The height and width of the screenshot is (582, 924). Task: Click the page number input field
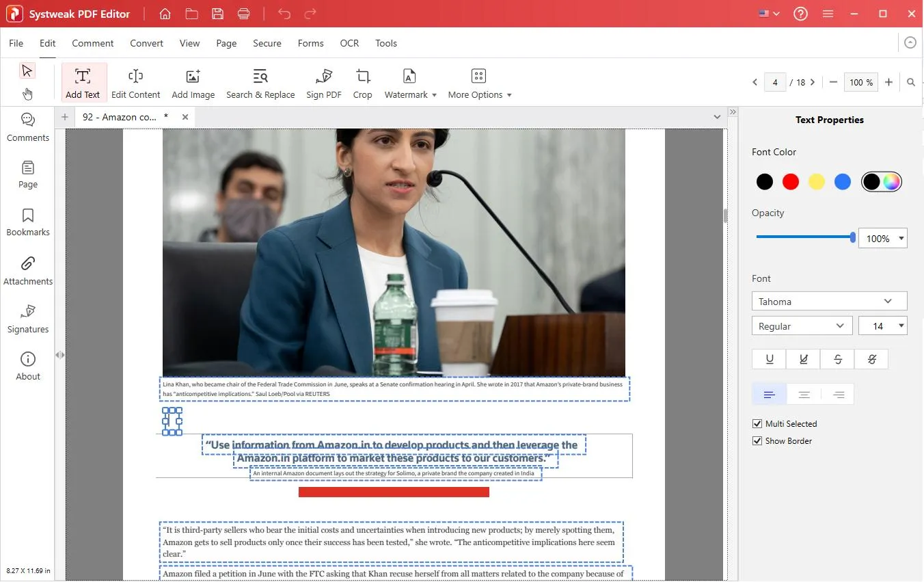point(775,82)
